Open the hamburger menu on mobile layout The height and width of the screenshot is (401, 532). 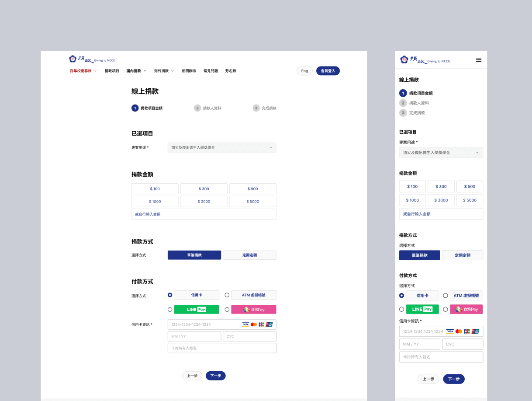click(479, 60)
